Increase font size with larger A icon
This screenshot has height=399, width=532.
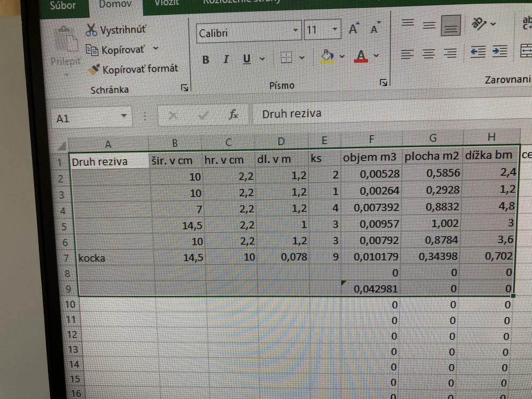coord(354,30)
